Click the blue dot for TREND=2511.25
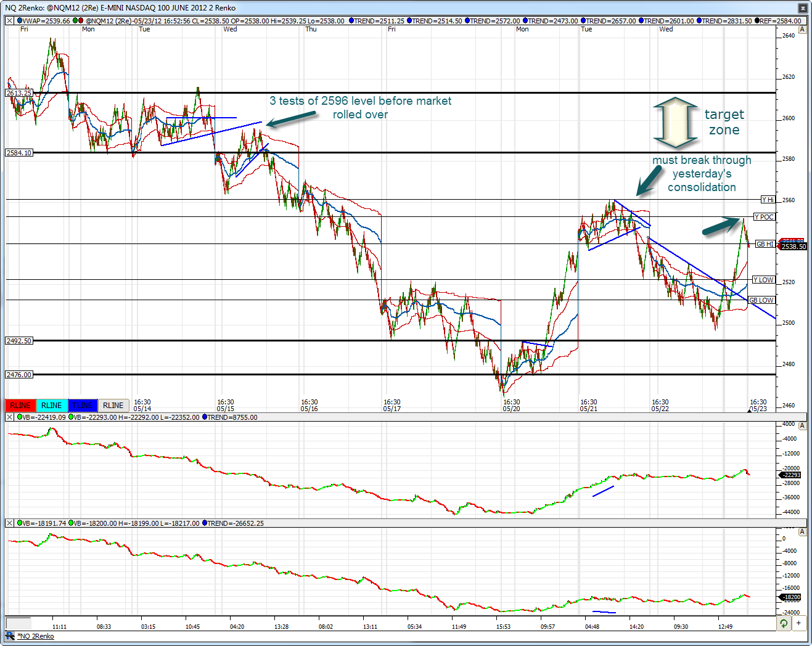 [x=351, y=21]
